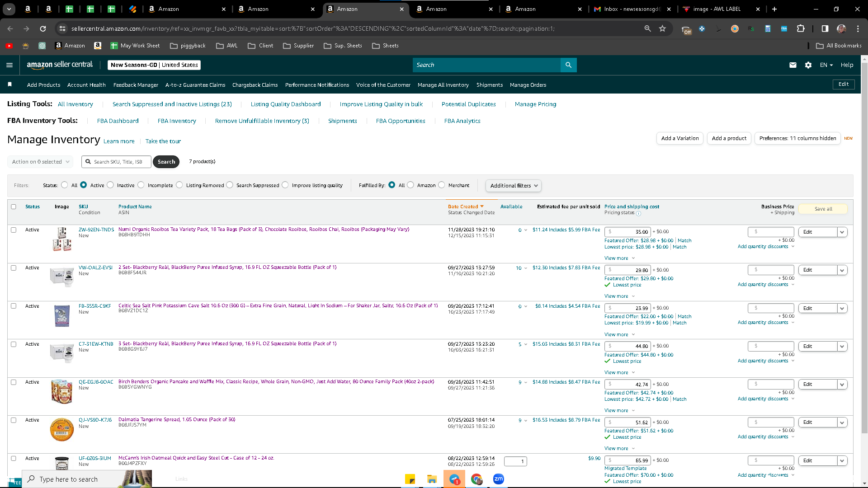868x488 pixels.
Task: Click the Add a product button
Action: pos(729,138)
